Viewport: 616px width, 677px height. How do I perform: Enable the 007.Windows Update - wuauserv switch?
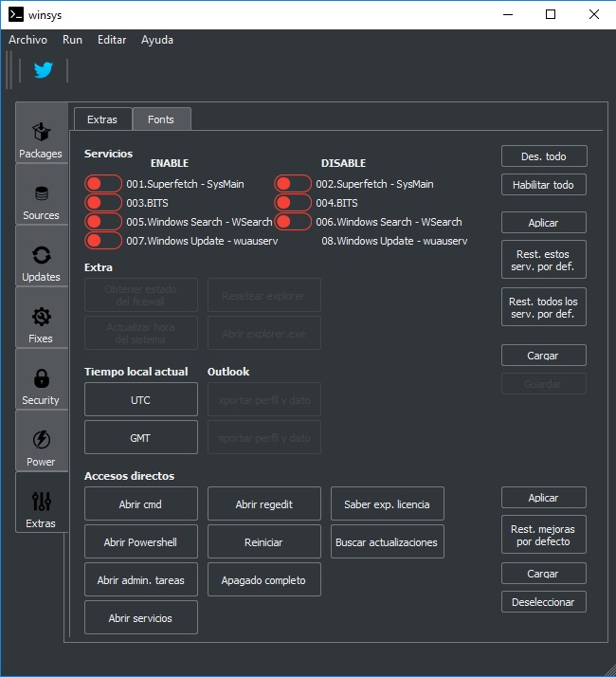pyautogui.click(x=102, y=241)
